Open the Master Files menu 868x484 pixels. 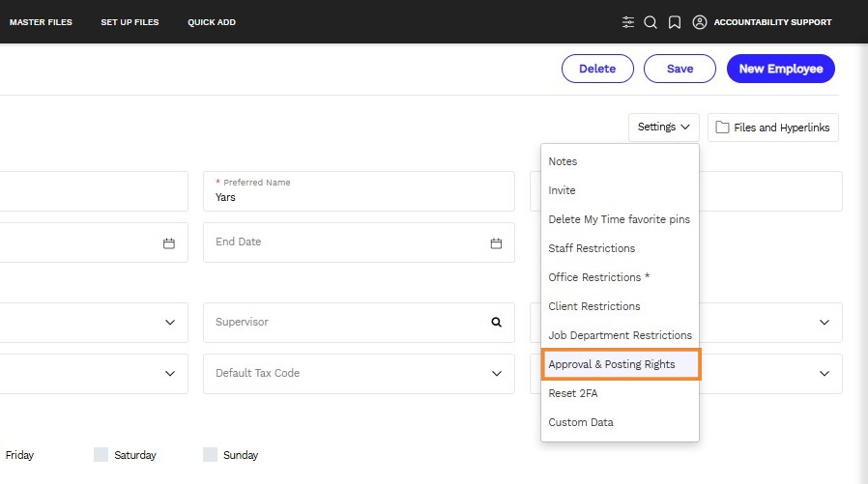click(41, 22)
